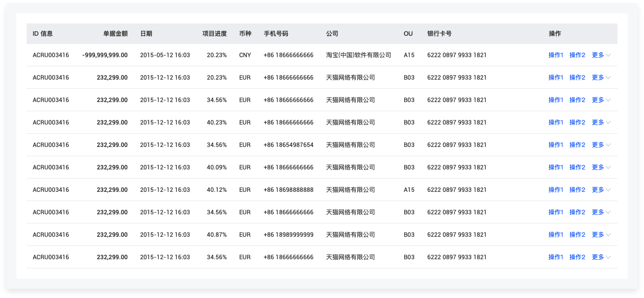Expand 更多 in the 40.87% row
Screen dimensions: 644x298
pos(601,235)
